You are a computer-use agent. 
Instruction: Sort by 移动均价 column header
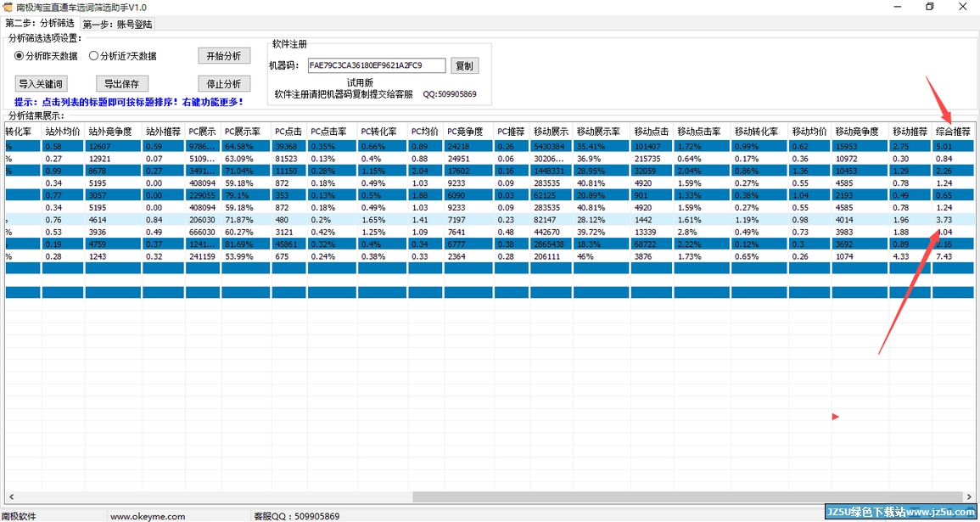(809, 132)
